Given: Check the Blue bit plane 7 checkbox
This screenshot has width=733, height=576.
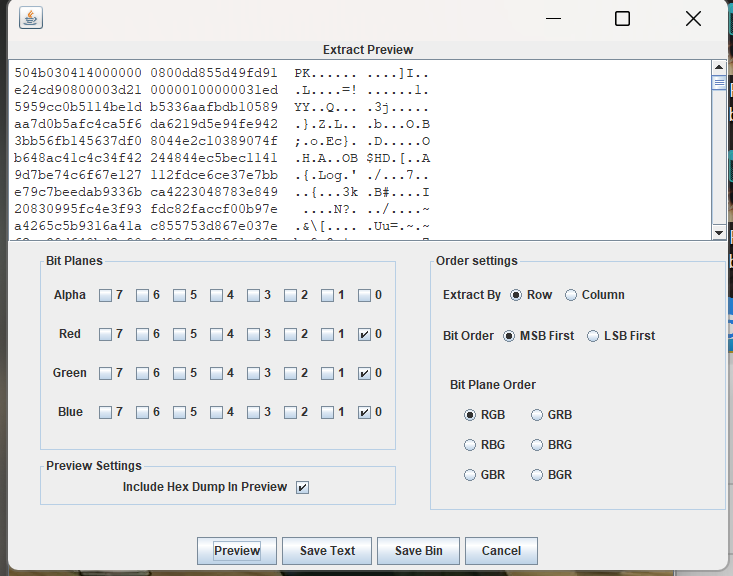Looking at the screenshot, I should [106, 412].
